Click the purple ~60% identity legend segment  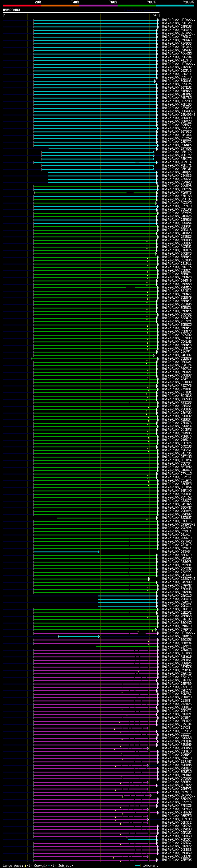(98, 6)
